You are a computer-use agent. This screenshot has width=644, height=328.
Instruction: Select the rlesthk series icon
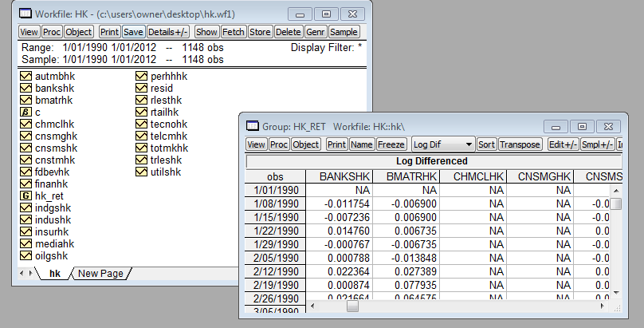(x=141, y=100)
